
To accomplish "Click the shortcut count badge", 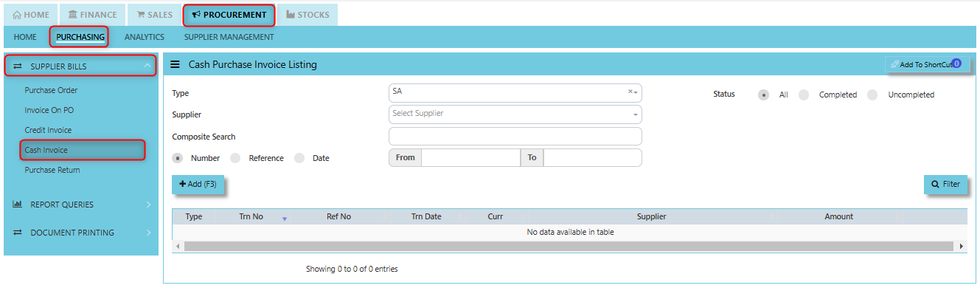I will pyautogui.click(x=956, y=64).
